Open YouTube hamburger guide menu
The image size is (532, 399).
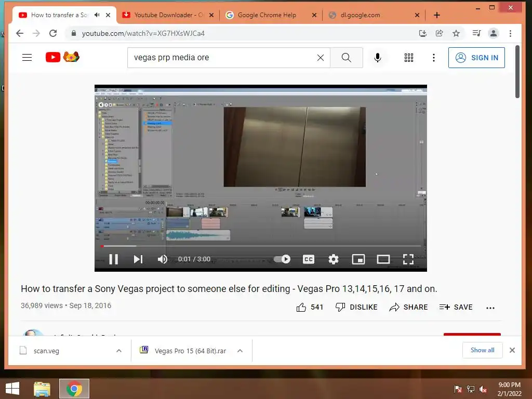pos(27,57)
